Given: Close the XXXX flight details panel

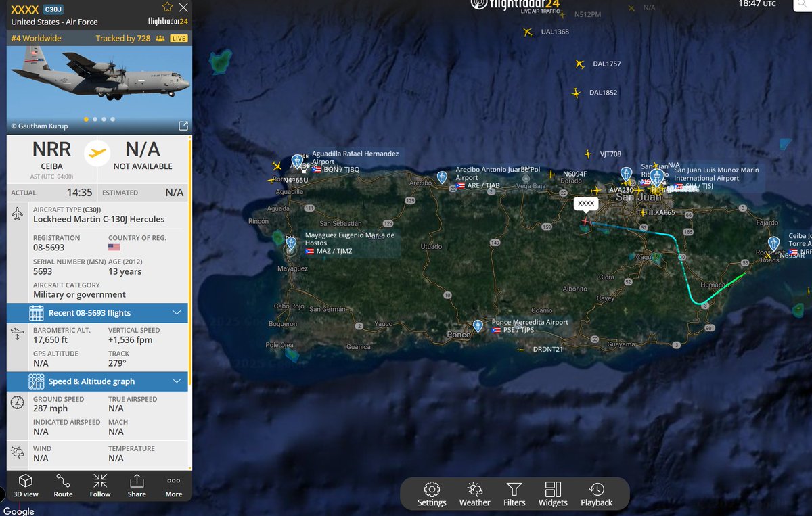Looking at the screenshot, I should coord(183,8).
